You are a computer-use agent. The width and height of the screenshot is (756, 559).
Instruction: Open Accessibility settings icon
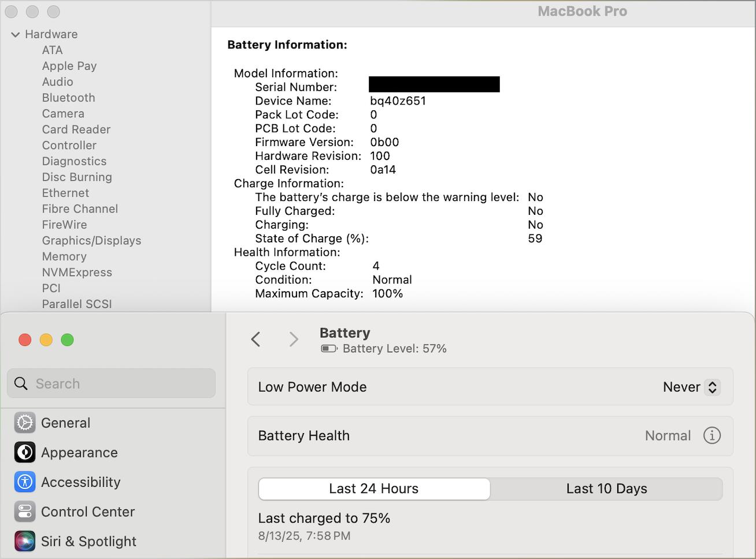pos(25,482)
